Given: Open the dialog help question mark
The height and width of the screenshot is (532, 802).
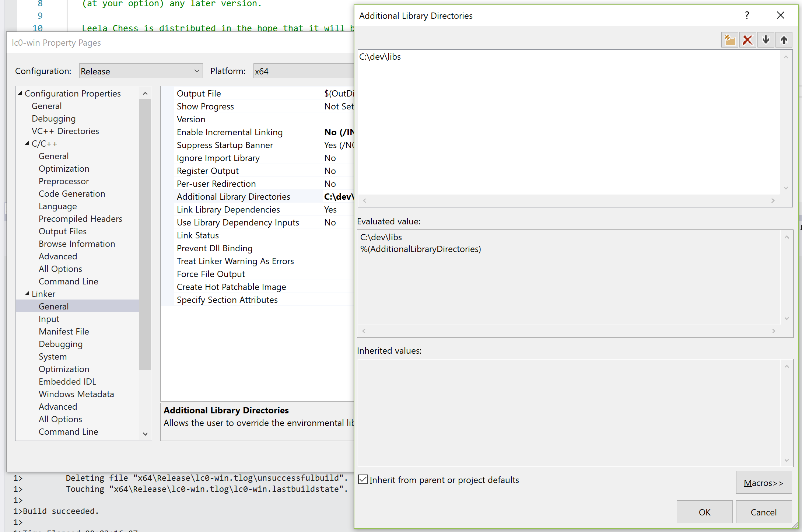Looking at the screenshot, I should (x=747, y=15).
